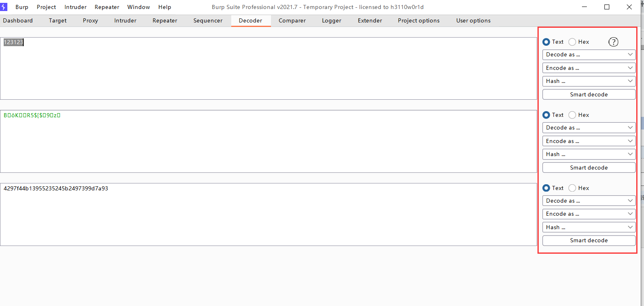This screenshot has width=644, height=306.
Task: Expand 'Encode as' dropdown for the second panel
Action: pos(589,141)
